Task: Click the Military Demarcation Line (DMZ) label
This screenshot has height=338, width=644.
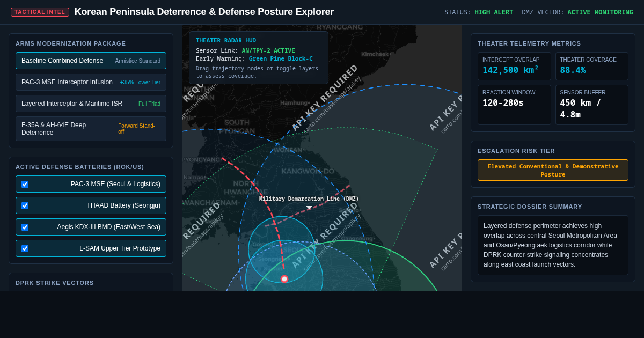Action: click(x=309, y=199)
